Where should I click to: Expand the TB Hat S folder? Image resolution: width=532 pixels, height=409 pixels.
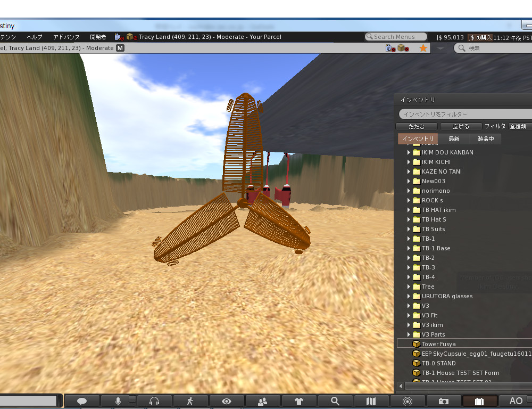pyautogui.click(x=409, y=219)
